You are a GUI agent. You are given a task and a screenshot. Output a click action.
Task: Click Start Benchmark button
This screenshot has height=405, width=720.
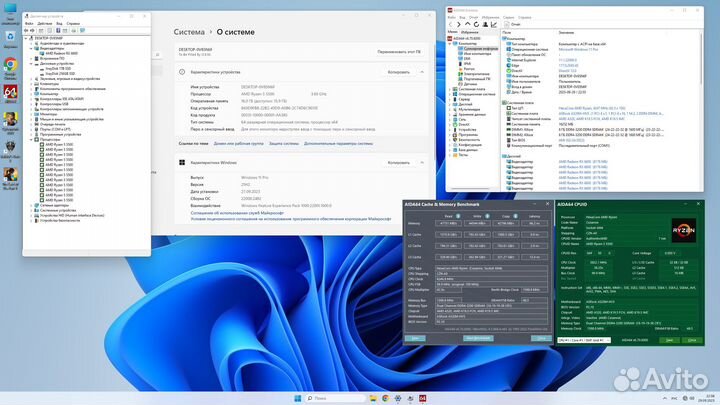pos(478,338)
